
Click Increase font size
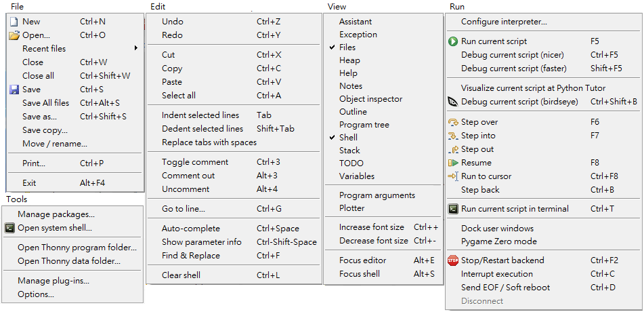tap(371, 227)
